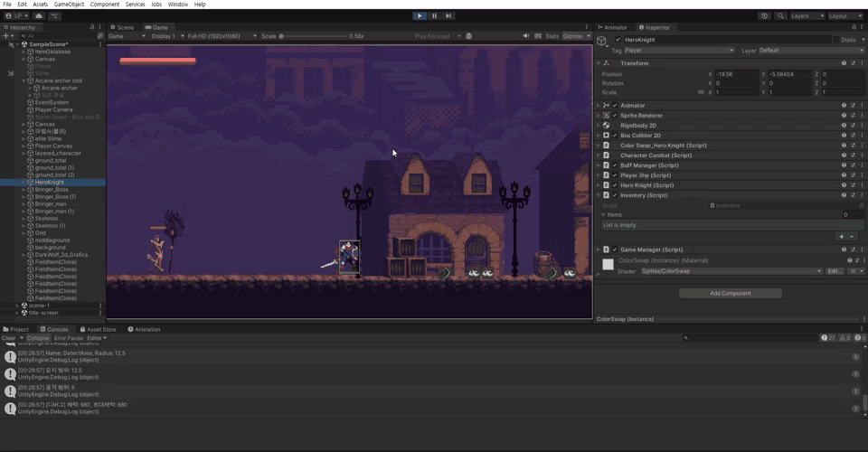
Task: Open Box Collider 2D options menu
Action: [863, 136]
